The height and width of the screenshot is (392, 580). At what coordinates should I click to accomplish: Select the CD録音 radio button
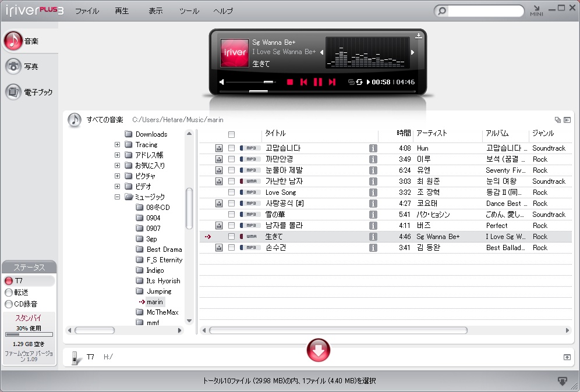[x=9, y=304]
